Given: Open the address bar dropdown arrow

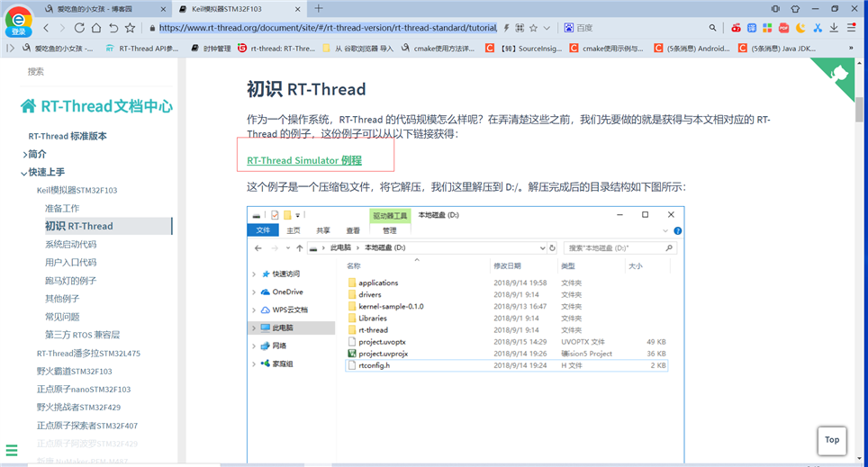Looking at the screenshot, I should 547,28.
